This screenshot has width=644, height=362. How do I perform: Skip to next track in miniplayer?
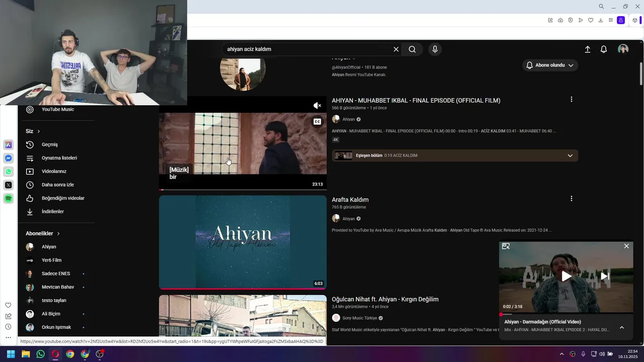point(605,276)
